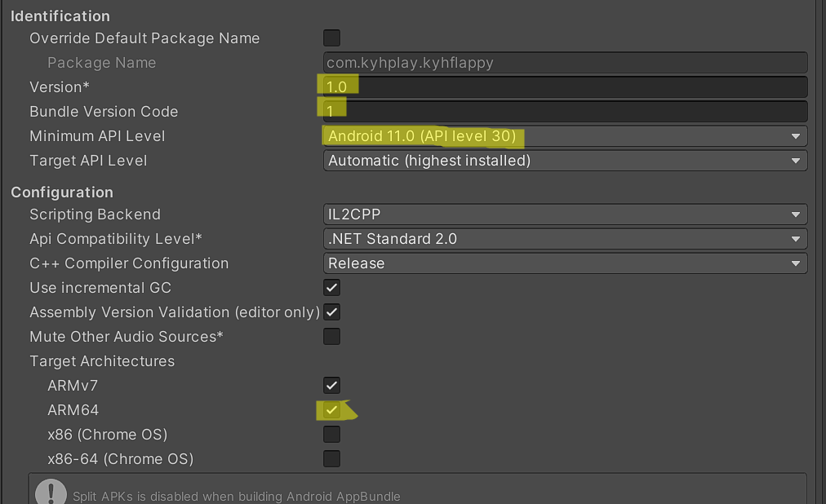This screenshot has width=826, height=504.
Task: Enable x86-64 (Chrome OS) architecture
Action: [x=331, y=459]
